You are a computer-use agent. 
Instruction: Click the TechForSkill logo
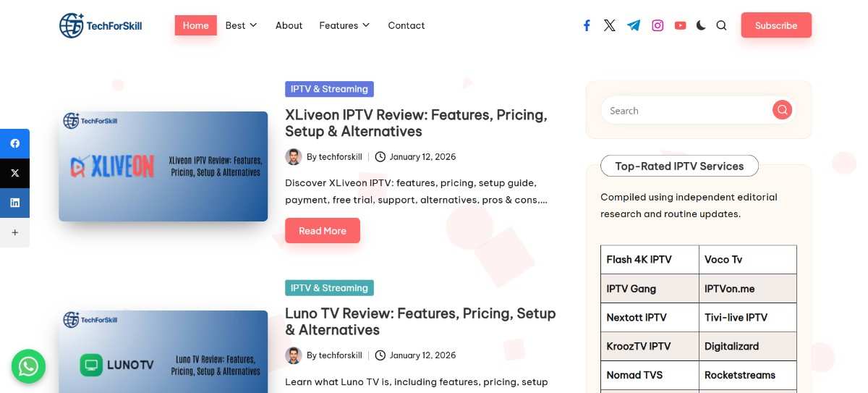(101, 25)
